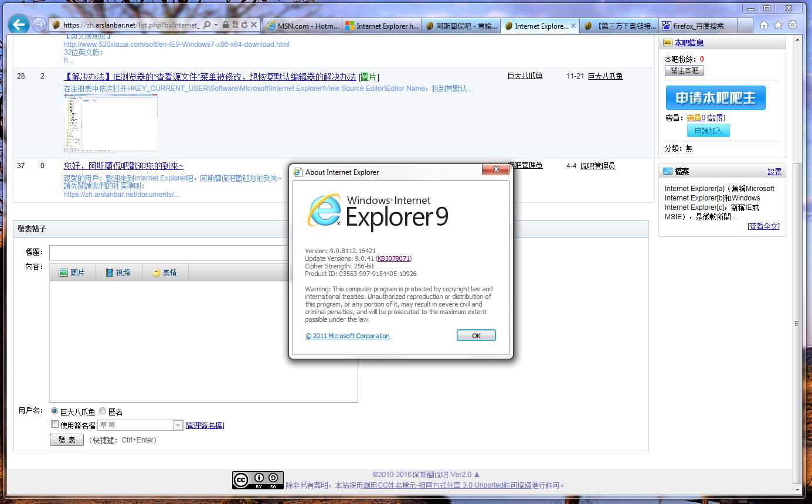Enable the 使用簽名檔 checkbox
This screenshot has width=812, height=504.
point(55,425)
